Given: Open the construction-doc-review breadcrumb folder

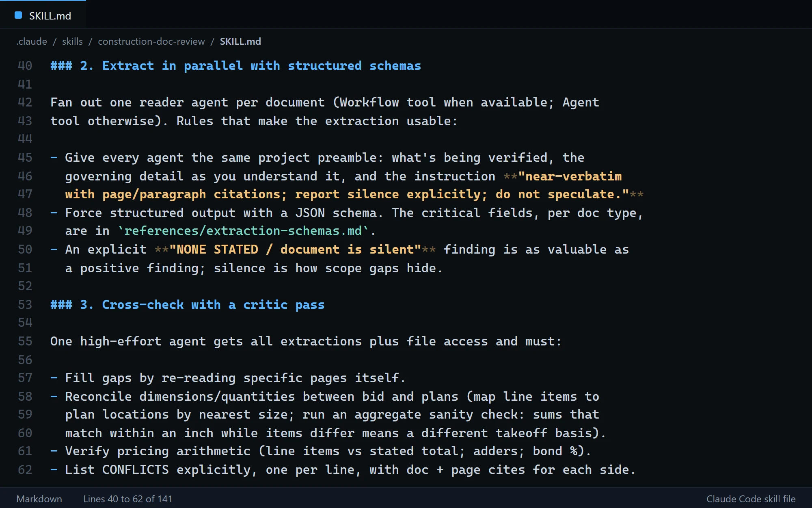Looking at the screenshot, I should click(151, 41).
